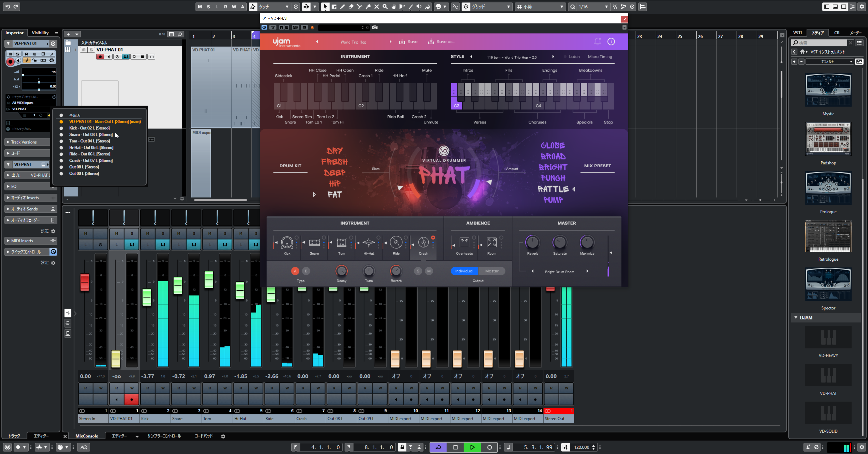
Task: Solo the Crash with S button
Action: (x=418, y=271)
